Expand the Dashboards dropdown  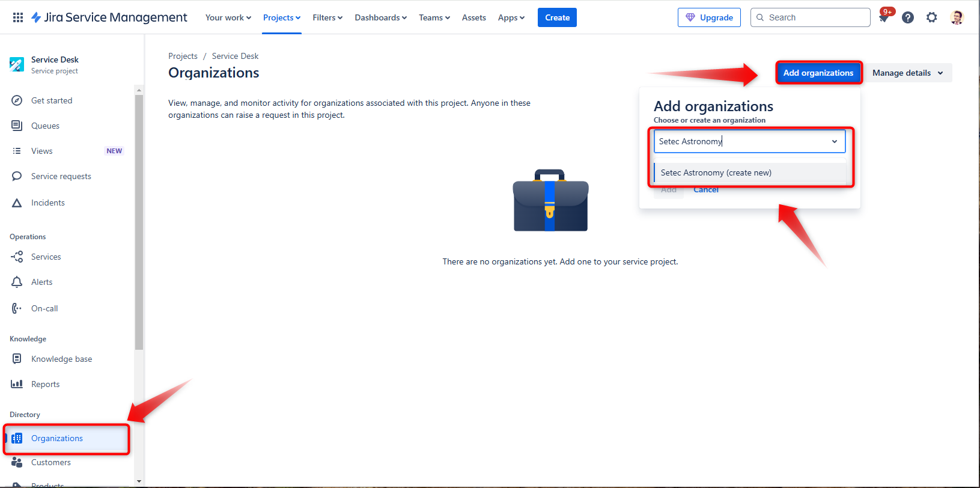tap(381, 17)
